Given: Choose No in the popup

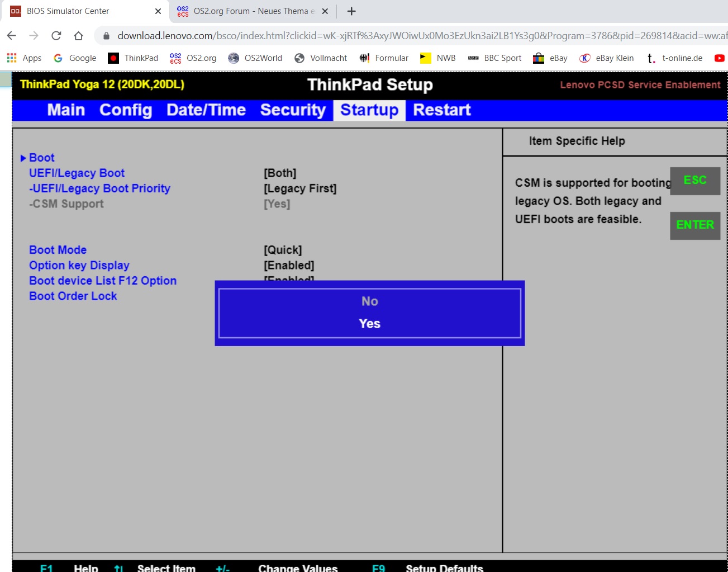Looking at the screenshot, I should 369,301.
